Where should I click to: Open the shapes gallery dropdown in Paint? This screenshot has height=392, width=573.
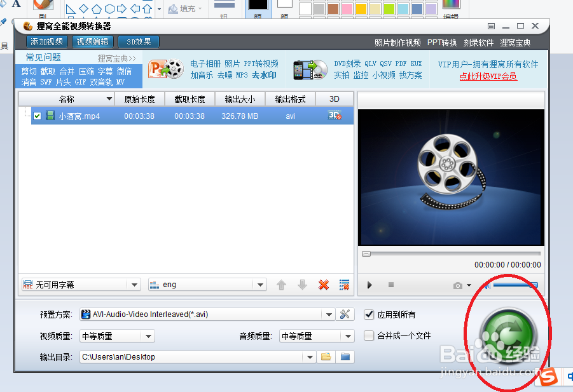[160, 9]
